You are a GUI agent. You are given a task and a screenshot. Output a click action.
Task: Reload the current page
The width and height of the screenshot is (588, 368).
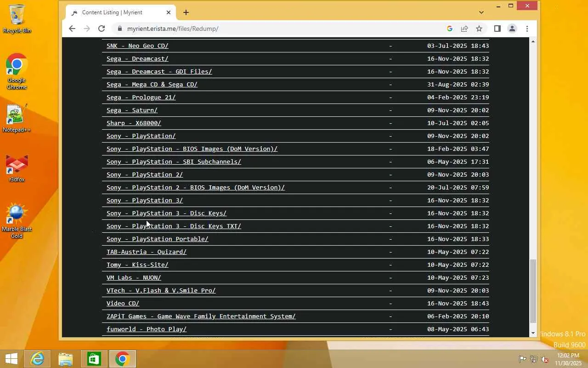pyautogui.click(x=102, y=29)
